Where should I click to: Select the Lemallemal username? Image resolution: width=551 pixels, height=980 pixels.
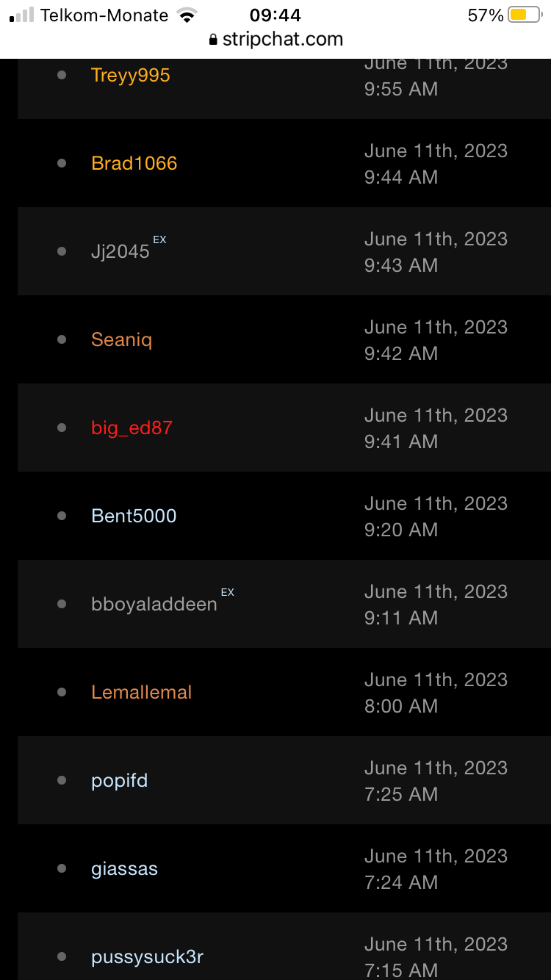141,692
